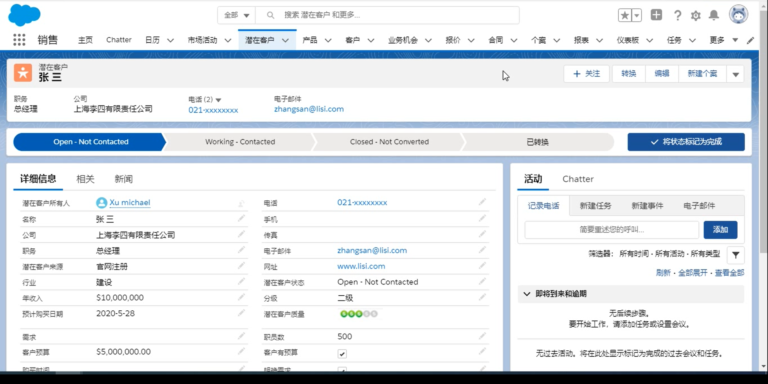Edit the 网址 field pencil icon
Viewport: 768px width, 384px height.
(482, 265)
